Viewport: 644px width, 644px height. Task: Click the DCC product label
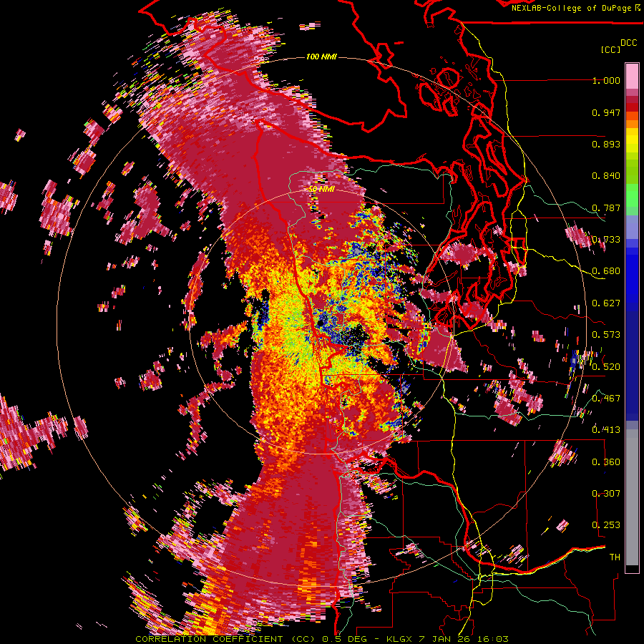(x=628, y=42)
